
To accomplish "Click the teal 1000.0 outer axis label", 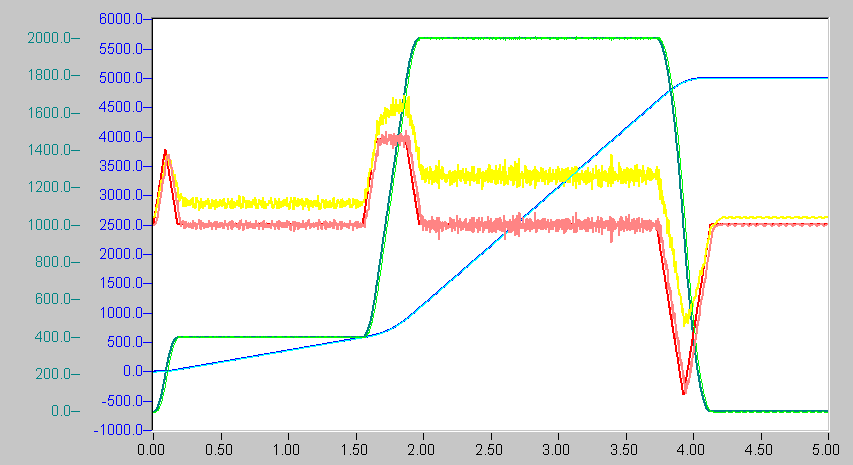I will pyautogui.click(x=49, y=225).
